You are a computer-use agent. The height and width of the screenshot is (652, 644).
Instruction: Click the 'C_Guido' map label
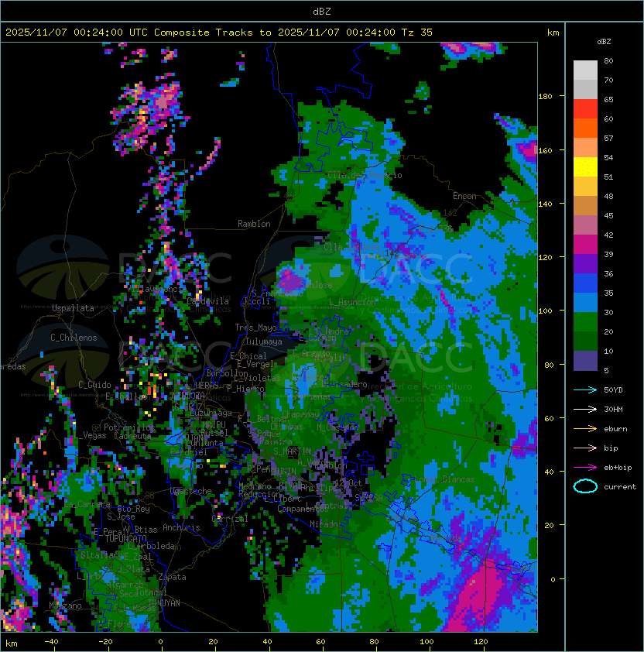[94, 385]
